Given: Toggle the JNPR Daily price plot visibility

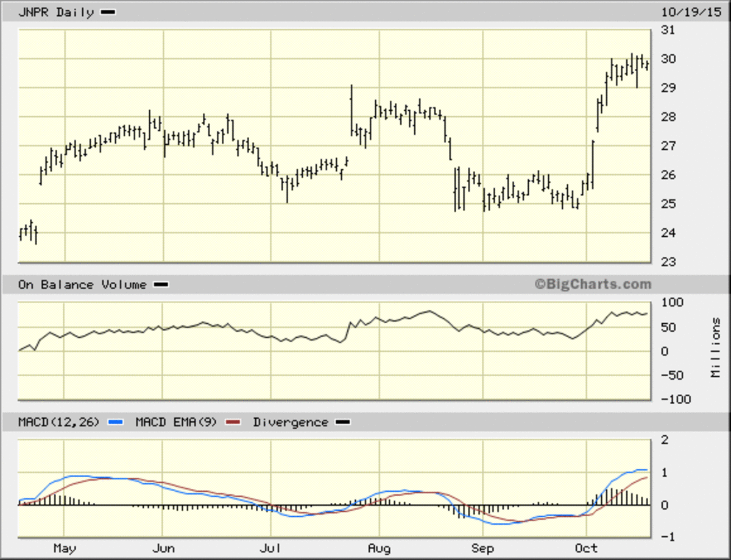Looking at the screenshot, I should 108,11.
